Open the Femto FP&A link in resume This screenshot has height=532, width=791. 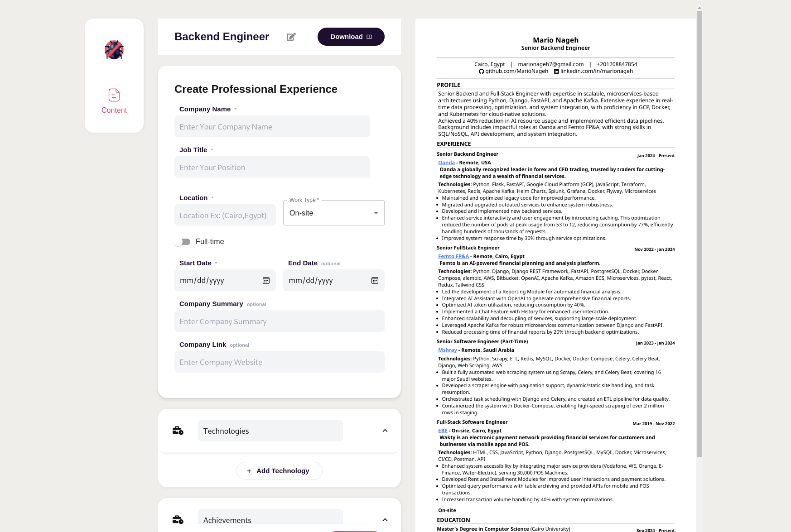[453, 256]
